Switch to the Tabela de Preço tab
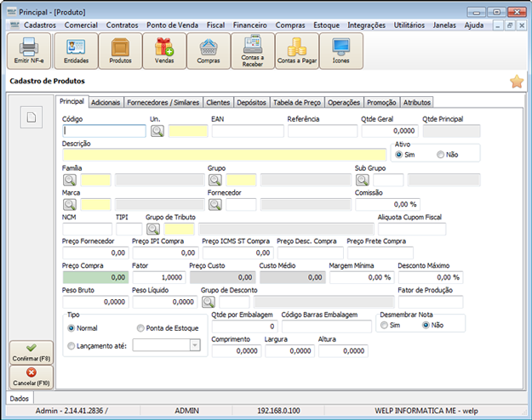The width and height of the screenshot is (532, 420). coord(297,102)
